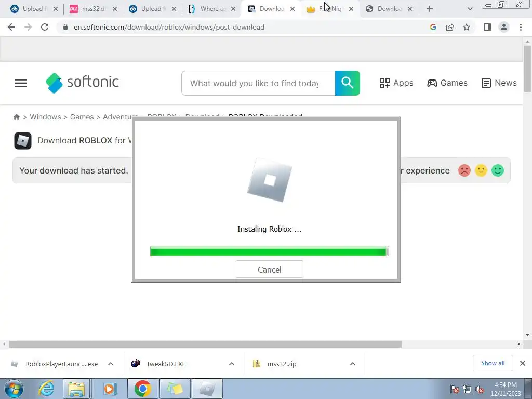This screenshot has height=399, width=532.
Task: Click the Chrome taskbar icon
Action: click(142, 389)
